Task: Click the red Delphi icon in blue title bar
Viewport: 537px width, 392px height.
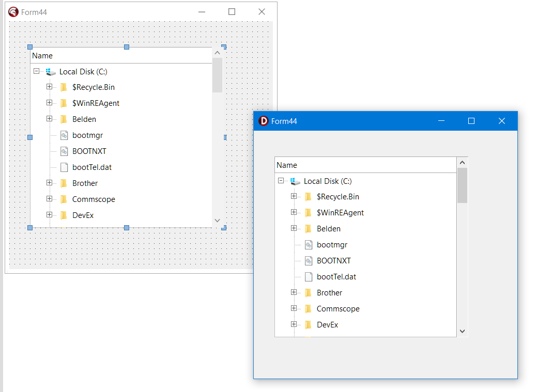Action: pyautogui.click(x=264, y=121)
